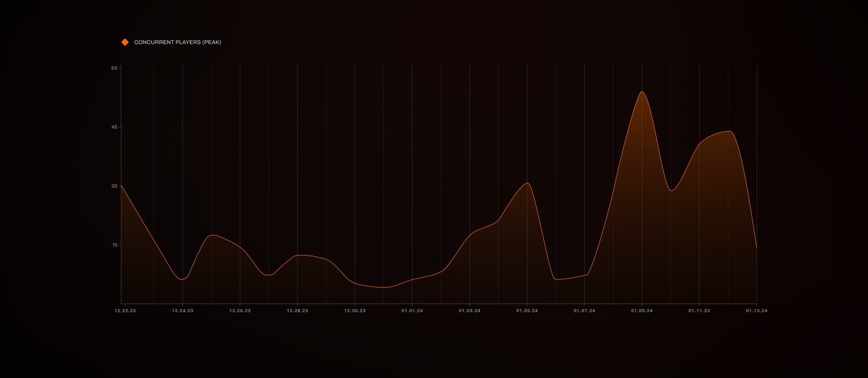Viewport: 868px width, 378px height.
Task: Select the 01.07.24 date label
Action: pos(585,311)
